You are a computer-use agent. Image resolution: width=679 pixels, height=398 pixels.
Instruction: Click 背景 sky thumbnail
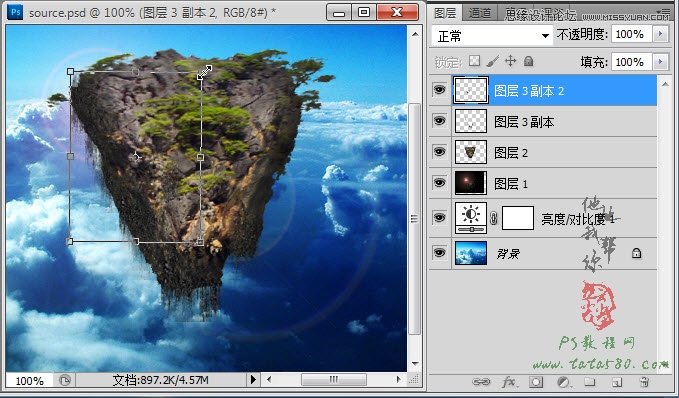(471, 253)
